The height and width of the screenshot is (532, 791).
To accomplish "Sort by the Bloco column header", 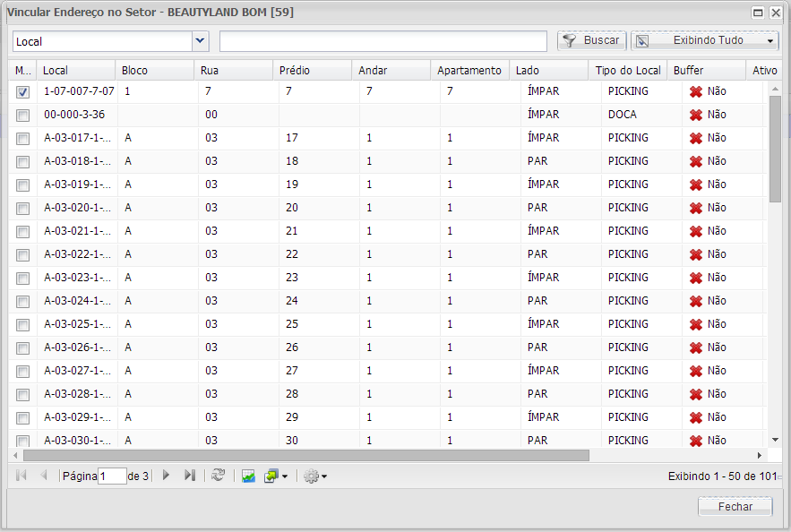I will click(x=154, y=70).
